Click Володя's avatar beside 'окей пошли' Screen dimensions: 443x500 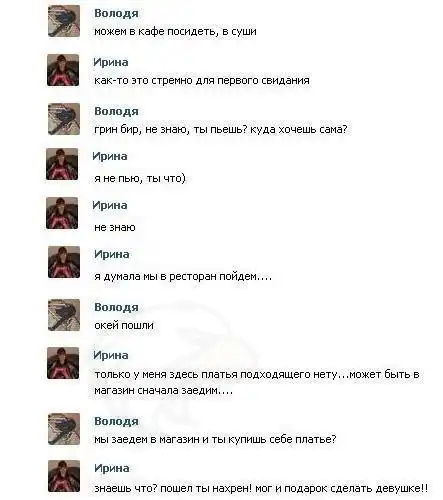64,315
